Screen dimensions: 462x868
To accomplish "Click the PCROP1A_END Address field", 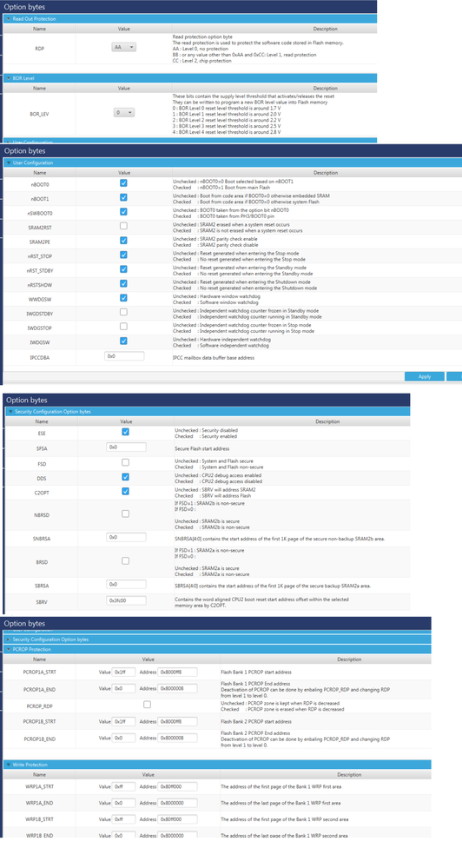I will (177, 688).
